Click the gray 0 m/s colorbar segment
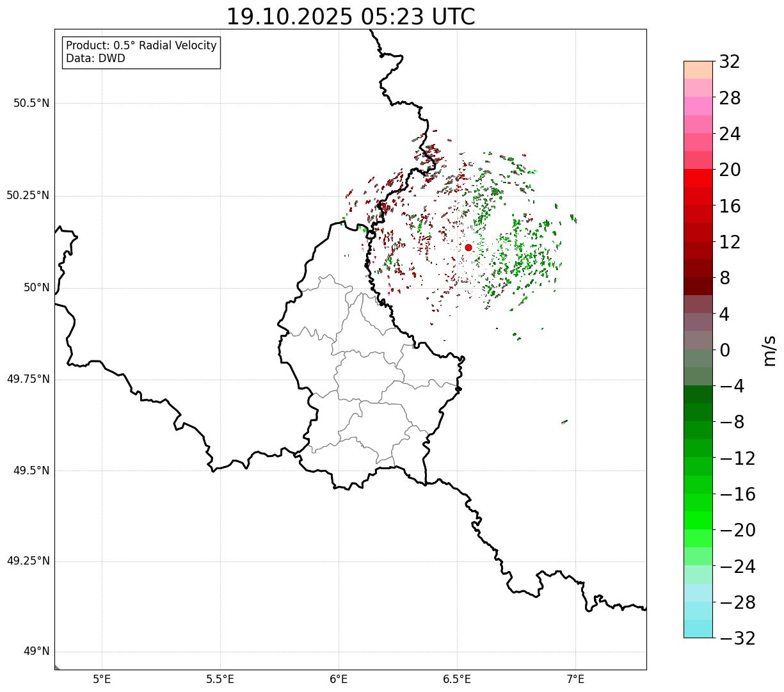 698,340
